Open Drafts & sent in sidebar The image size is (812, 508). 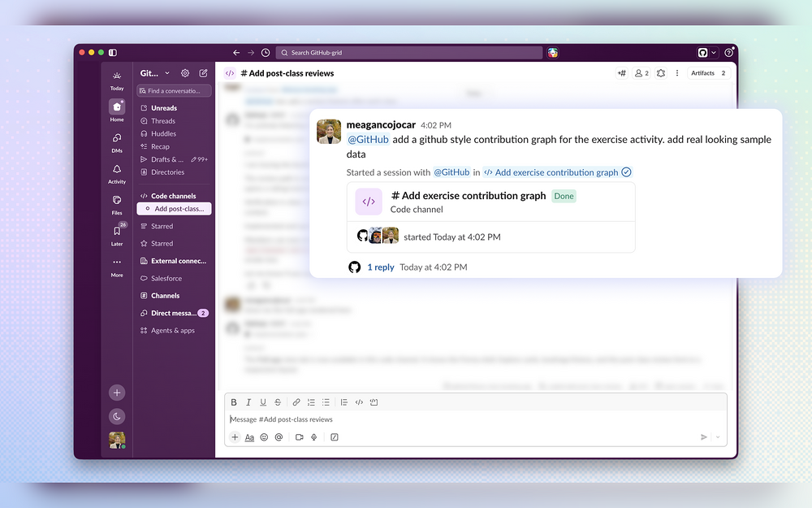click(x=174, y=159)
